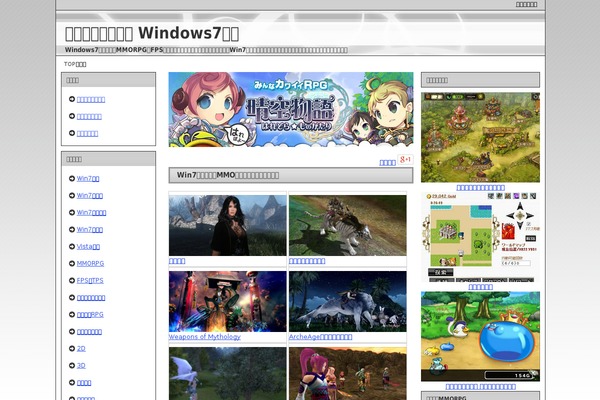600x400 pixels.
Task: Click the TOP breadcrumb text
Action: coord(75,64)
